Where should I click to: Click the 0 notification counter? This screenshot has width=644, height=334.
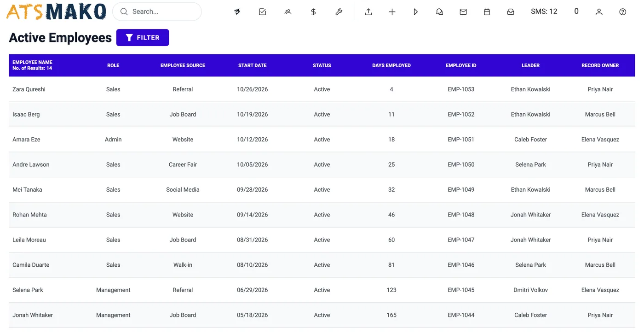[x=576, y=12]
